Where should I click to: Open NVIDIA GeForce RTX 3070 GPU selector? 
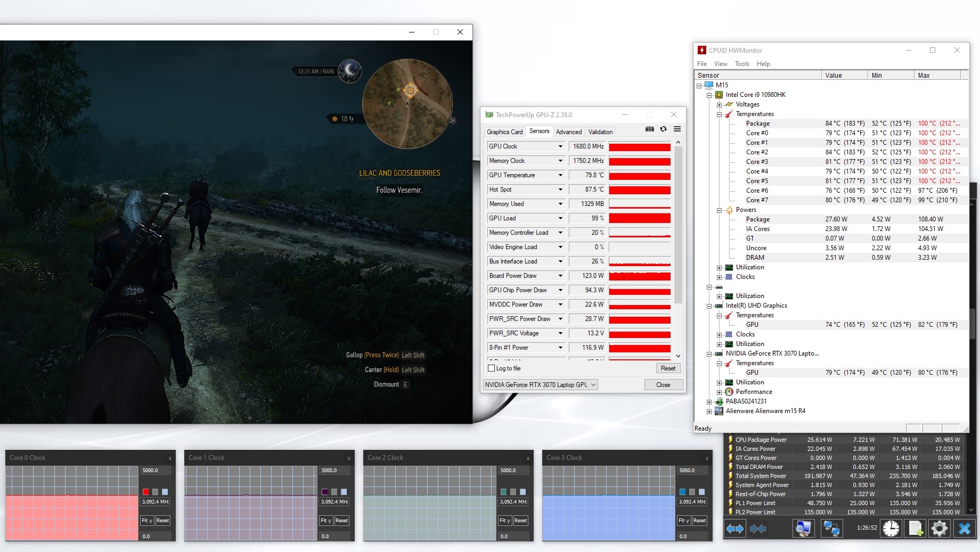click(x=540, y=384)
